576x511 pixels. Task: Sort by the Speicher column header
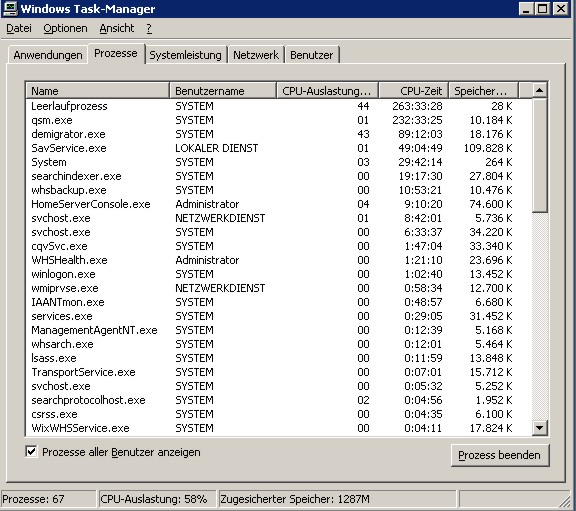pos(483,91)
